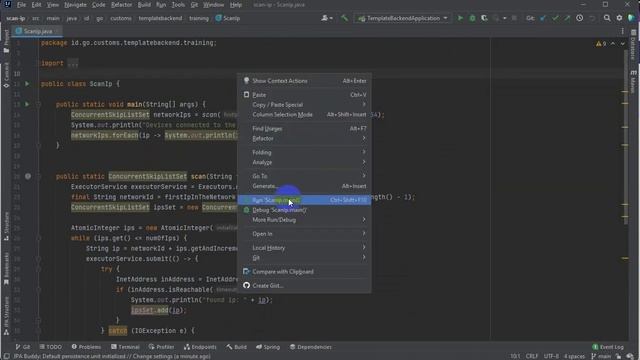The width and height of the screenshot is (640, 360).
Task: Open the Database tool window on right
Action: pyautogui.click(x=633, y=44)
